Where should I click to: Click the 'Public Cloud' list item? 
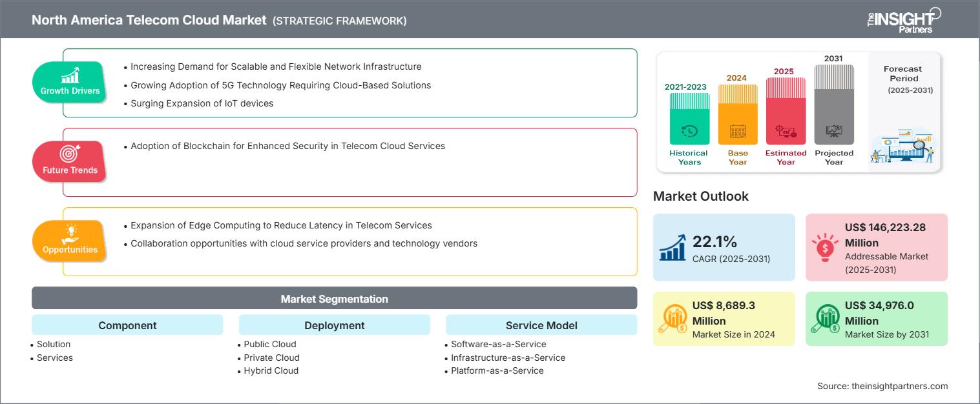pos(270,344)
